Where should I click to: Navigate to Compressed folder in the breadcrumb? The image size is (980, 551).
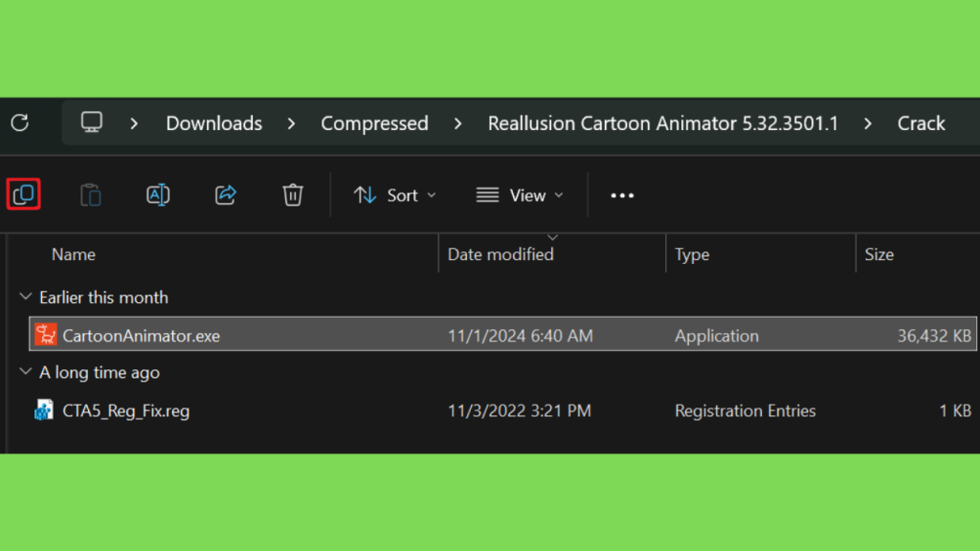tap(374, 123)
